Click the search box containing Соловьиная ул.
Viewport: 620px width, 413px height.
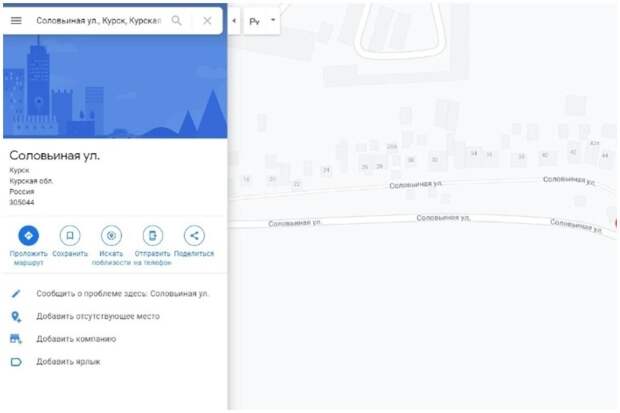pos(98,21)
